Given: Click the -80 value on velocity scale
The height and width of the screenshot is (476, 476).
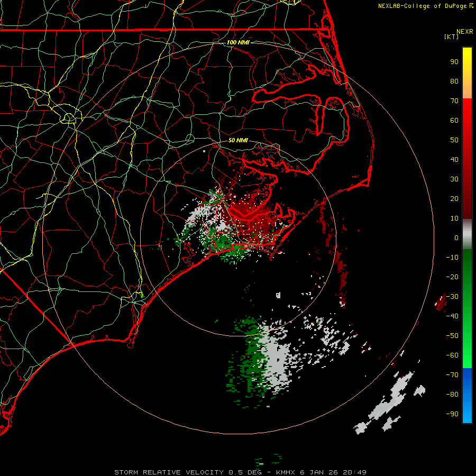Looking at the screenshot, I should (x=452, y=395).
